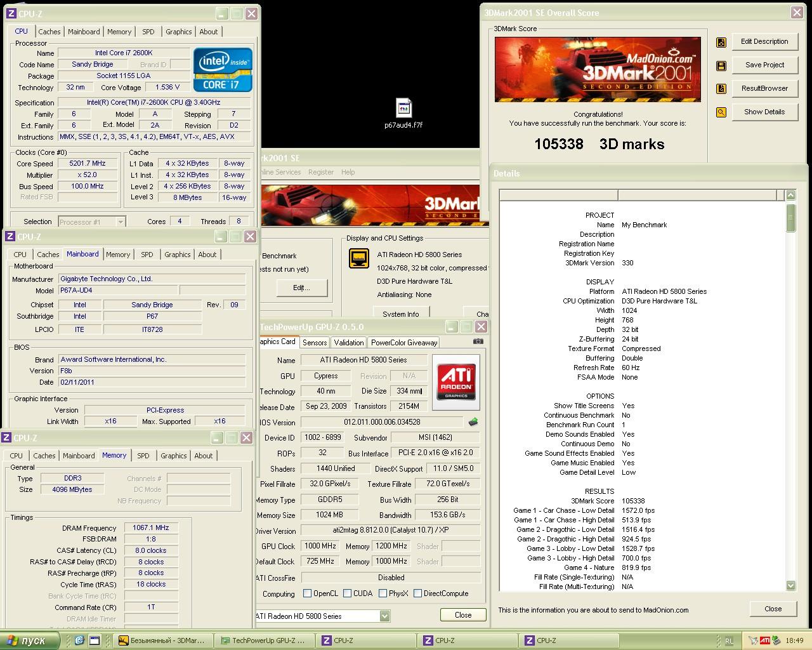Click the Show Desktop quick launch icon
The image size is (812, 650).
click(x=95, y=640)
